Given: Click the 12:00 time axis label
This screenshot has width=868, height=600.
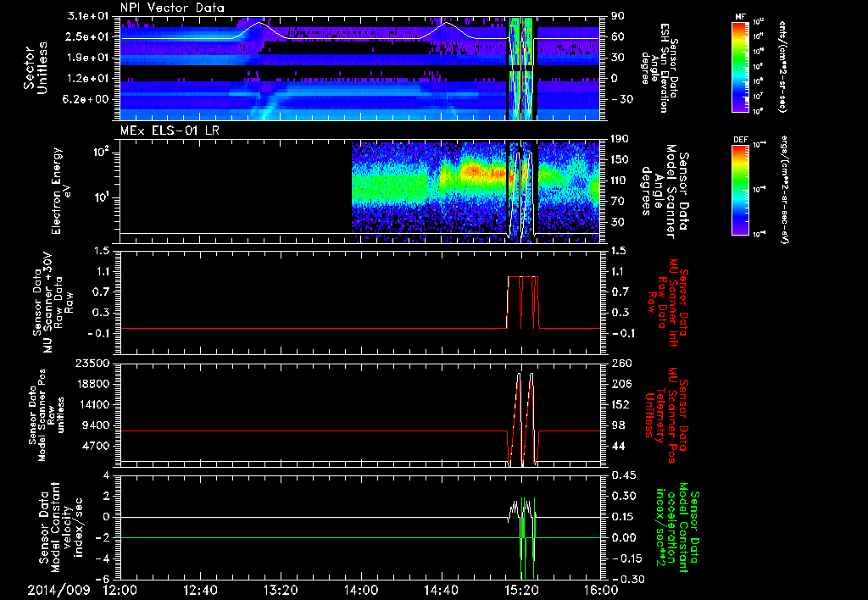Looking at the screenshot, I should [x=120, y=590].
